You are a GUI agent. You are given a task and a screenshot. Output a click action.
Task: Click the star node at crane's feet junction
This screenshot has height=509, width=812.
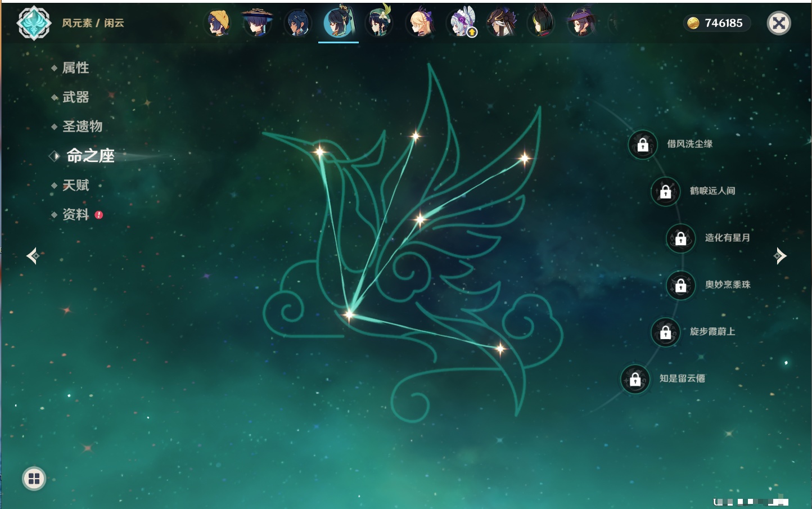click(x=349, y=314)
